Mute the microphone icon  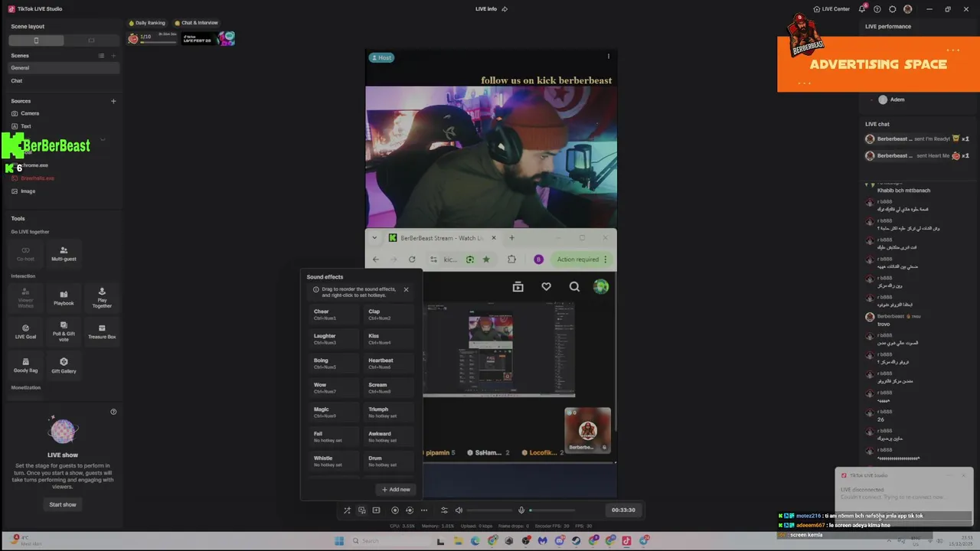click(x=521, y=510)
